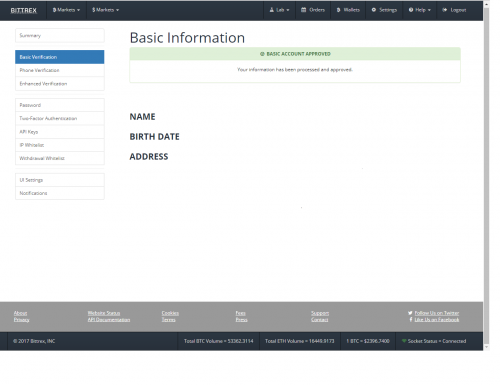
Task: Click the NAME label
Action: pos(142,117)
